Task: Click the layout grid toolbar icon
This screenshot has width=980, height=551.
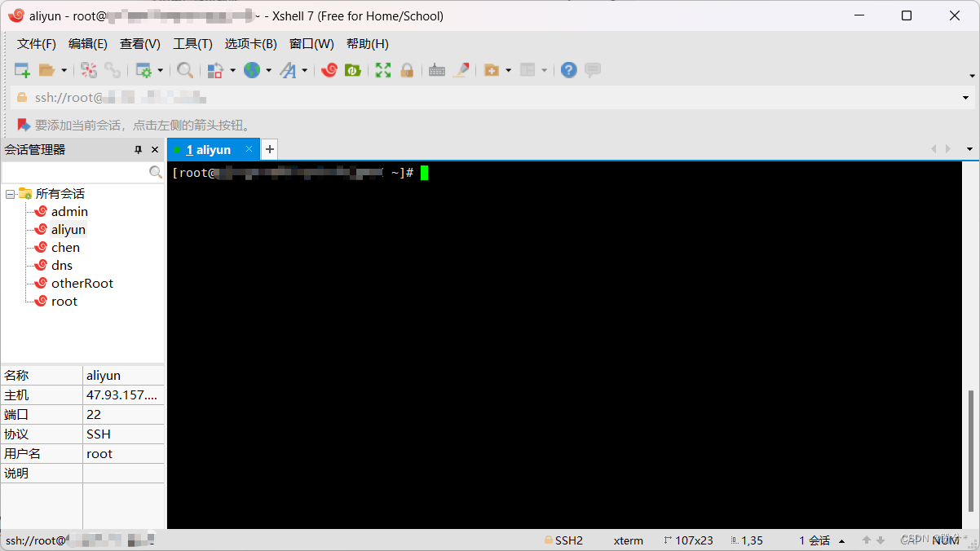Action: click(x=528, y=71)
